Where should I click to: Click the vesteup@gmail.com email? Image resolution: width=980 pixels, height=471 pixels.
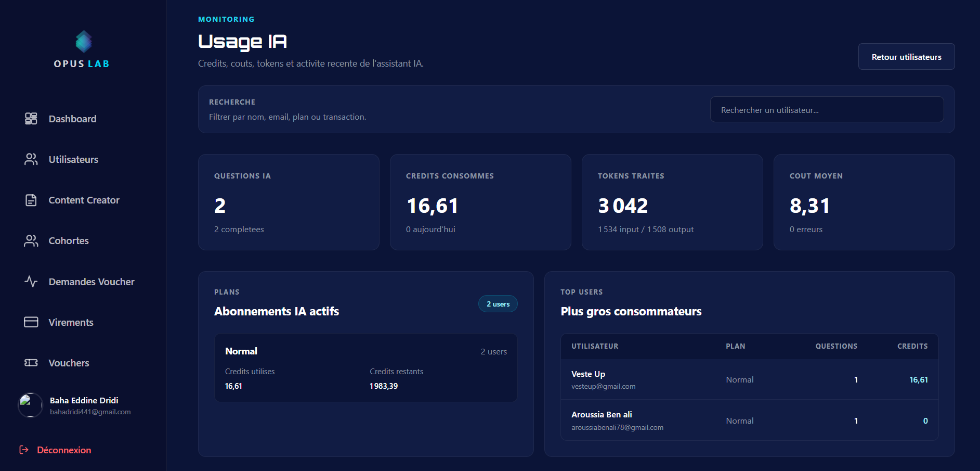[x=603, y=386]
